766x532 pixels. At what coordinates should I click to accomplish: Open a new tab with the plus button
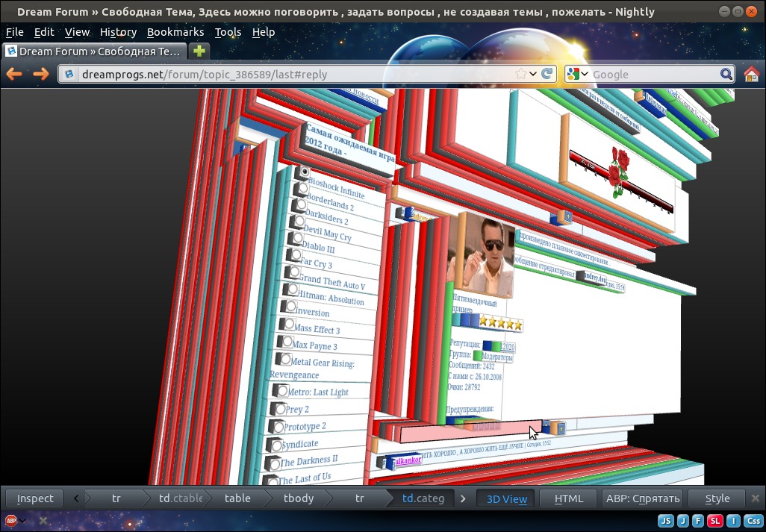pos(199,51)
